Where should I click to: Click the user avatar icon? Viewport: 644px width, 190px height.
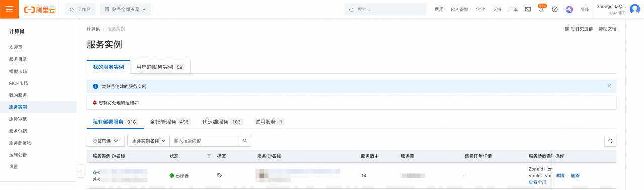point(635,9)
